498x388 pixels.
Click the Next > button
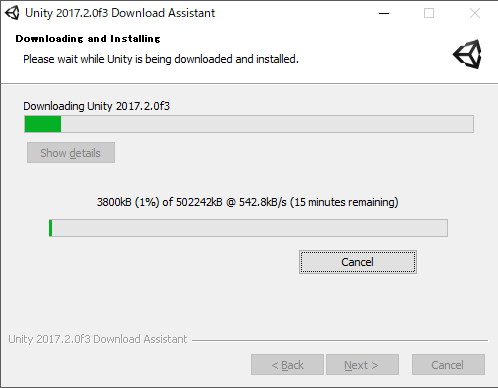[x=362, y=365]
